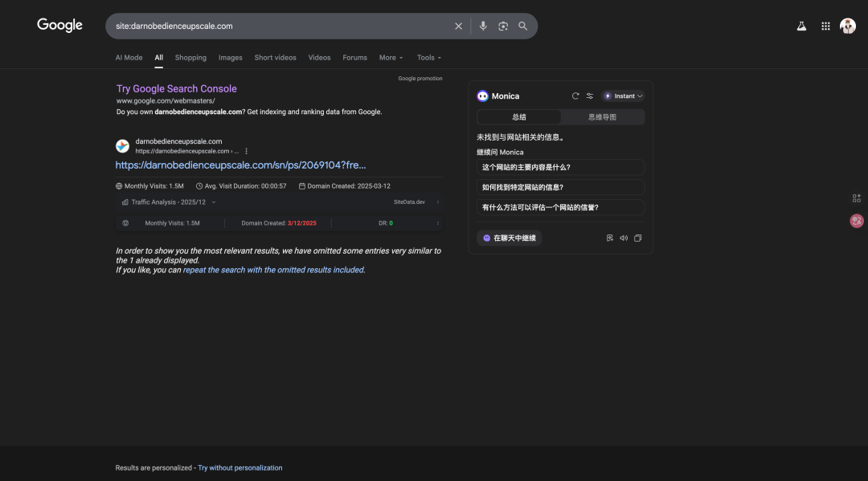
Task: Open Try Google Search Console link
Action: [177, 88]
